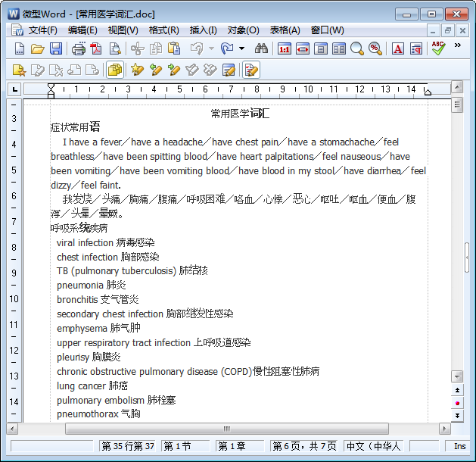
Task: Jump to the previous page (double up arrow)
Action: tap(457, 390)
